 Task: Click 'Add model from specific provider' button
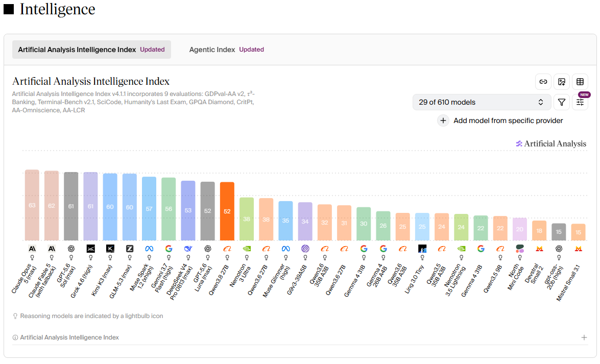(500, 120)
